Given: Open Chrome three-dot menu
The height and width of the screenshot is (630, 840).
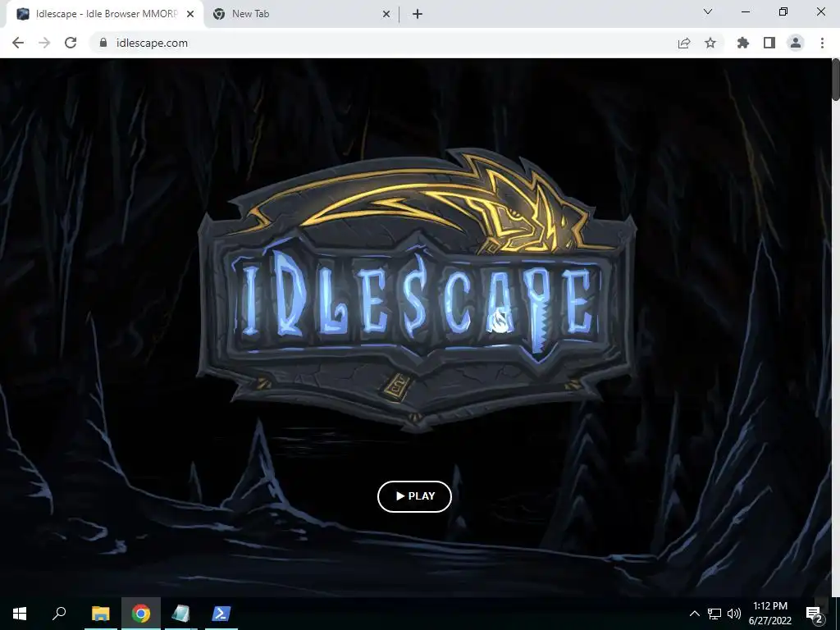Looking at the screenshot, I should (x=822, y=43).
